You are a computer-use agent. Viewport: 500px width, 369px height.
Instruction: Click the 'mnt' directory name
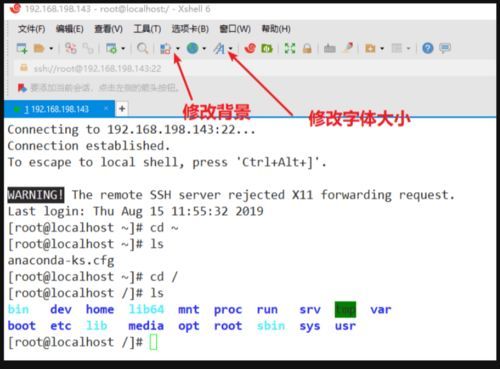tap(189, 310)
